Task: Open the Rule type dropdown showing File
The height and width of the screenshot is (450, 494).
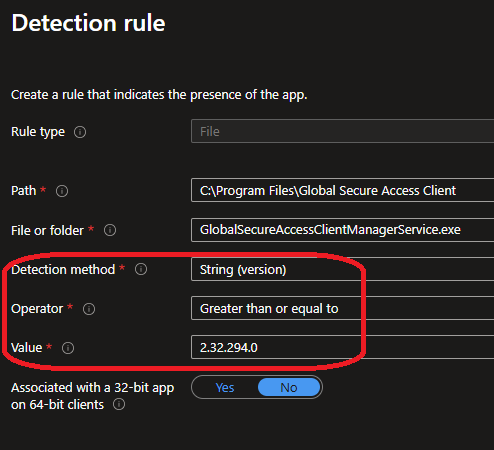Action: (x=343, y=131)
